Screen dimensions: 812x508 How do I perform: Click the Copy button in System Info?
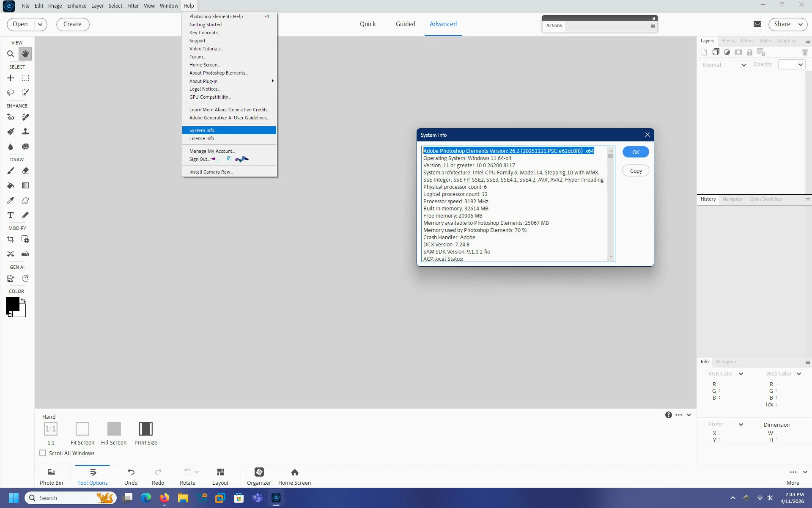click(635, 171)
